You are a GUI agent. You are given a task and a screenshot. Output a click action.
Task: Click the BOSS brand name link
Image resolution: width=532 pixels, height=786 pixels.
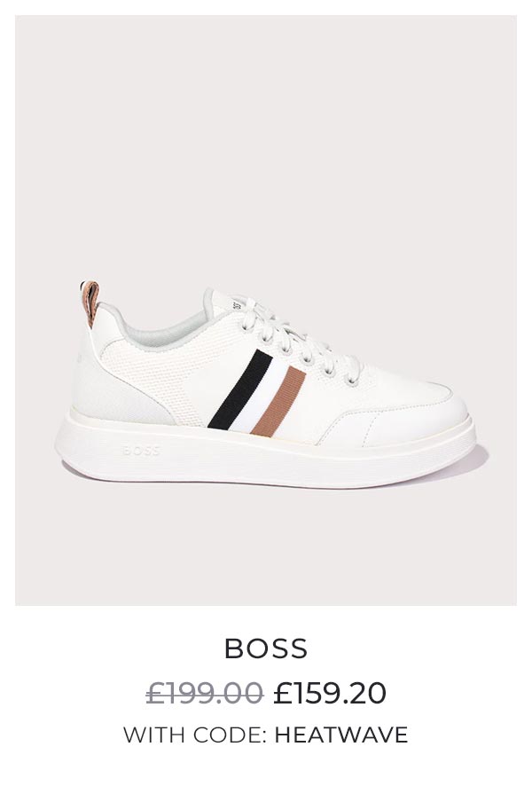[266, 648]
